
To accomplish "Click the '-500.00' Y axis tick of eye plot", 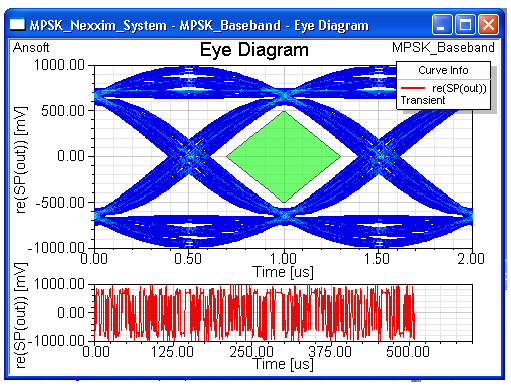I will tap(60, 203).
